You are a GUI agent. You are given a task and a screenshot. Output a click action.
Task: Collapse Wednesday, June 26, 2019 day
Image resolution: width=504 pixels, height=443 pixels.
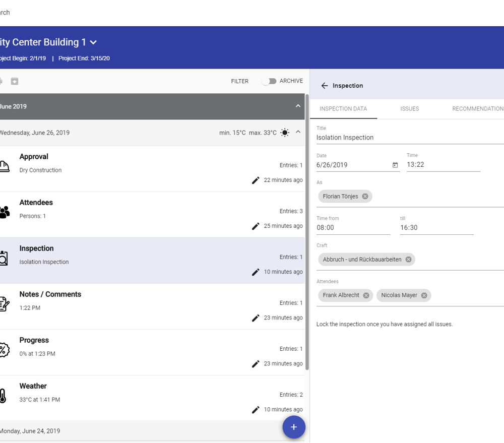tap(298, 132)
